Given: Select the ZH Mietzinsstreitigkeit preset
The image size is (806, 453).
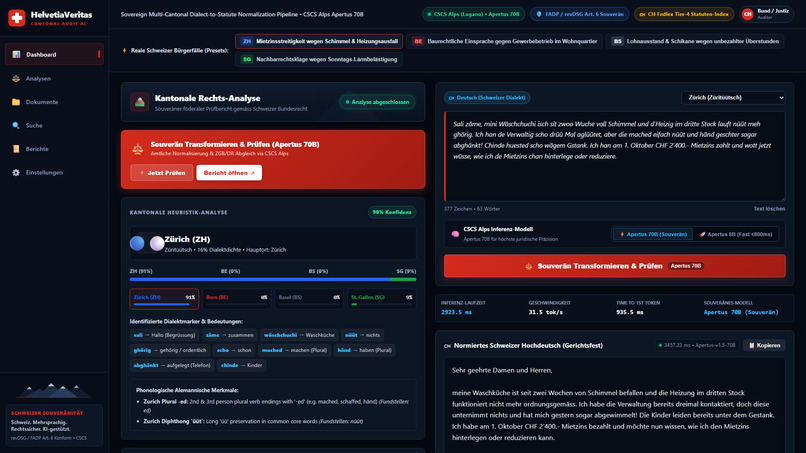Looking at the screenshot, I should (319, 41).
